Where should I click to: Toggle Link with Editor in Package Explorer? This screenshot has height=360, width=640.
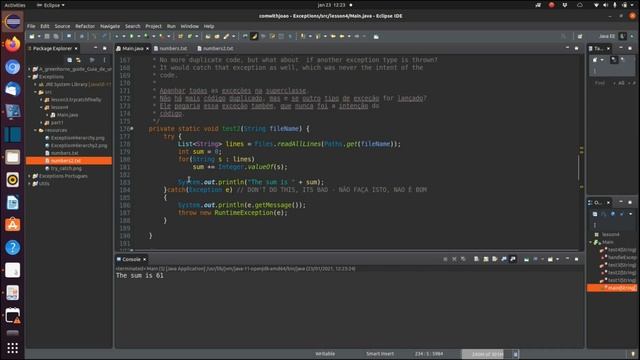coord(78,60)
